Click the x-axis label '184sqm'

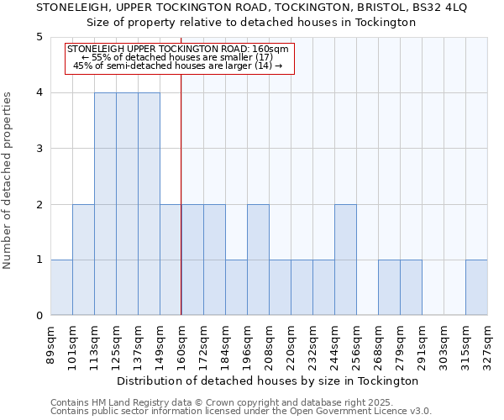[225, 348]
